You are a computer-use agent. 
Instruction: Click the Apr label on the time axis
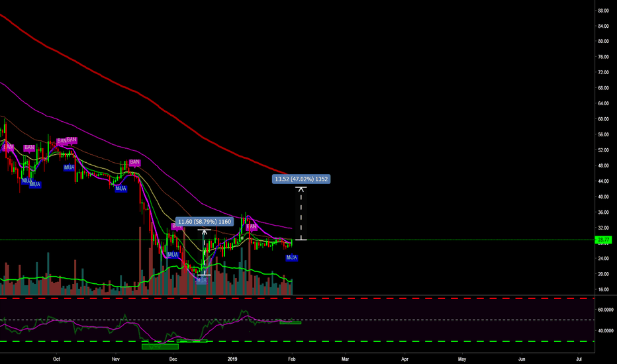click(x=404, y=359)
